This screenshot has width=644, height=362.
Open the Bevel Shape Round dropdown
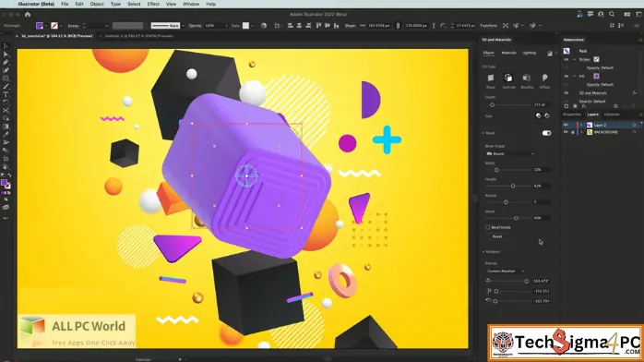click(510, 153)
